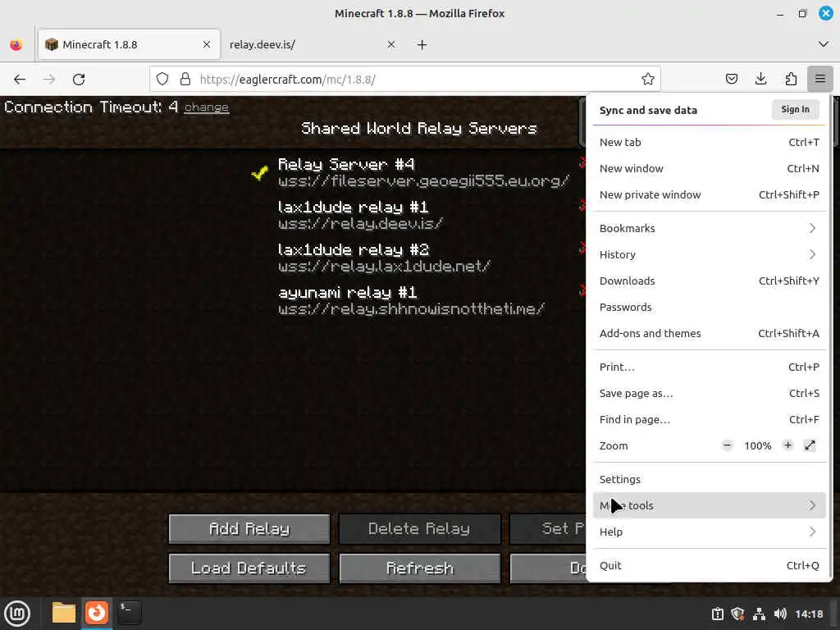840x630 pixels.
Task: Close the Firefox hamburger menu button
Action: coord(819,80)
